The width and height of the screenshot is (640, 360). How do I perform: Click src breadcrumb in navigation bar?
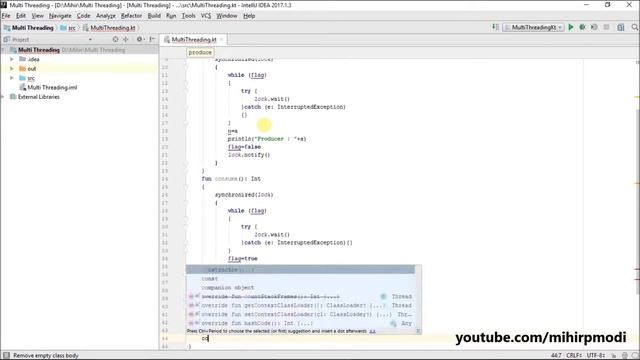[68, 28]
